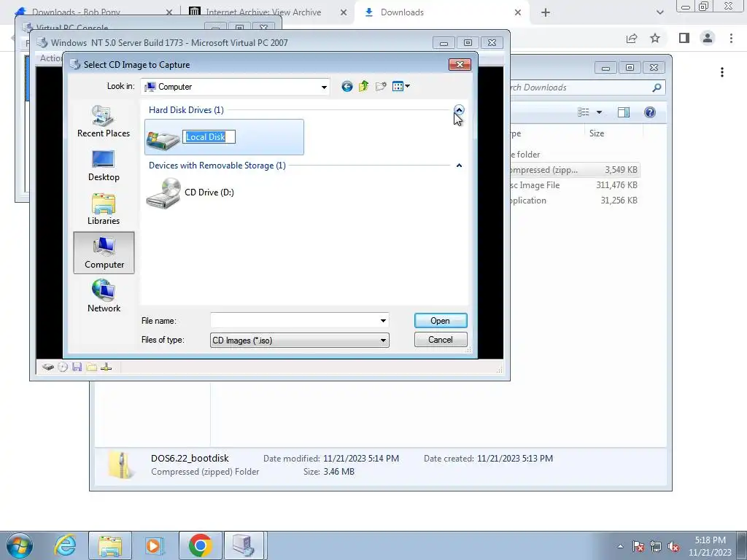The height and width of the screenshot is (560, 747).
Task: Click Cancel button in dialog
Action: pyautogui.click(x=441, y=340)
